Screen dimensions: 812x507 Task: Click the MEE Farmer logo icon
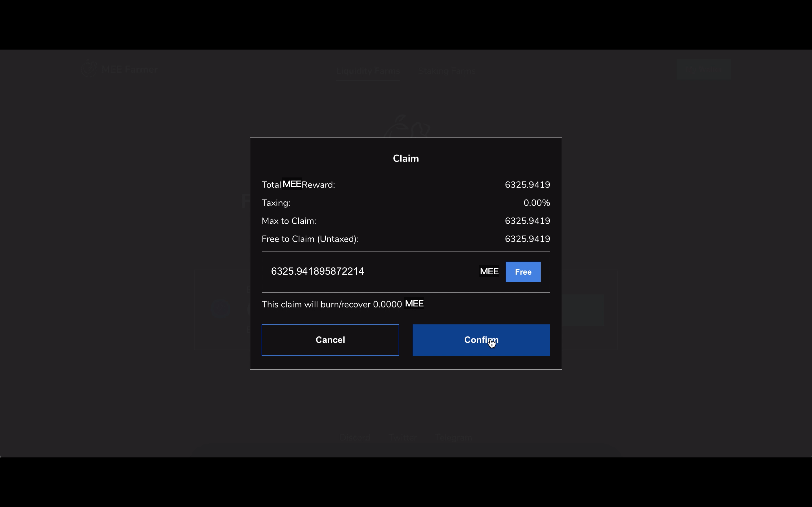coord(89,69)
